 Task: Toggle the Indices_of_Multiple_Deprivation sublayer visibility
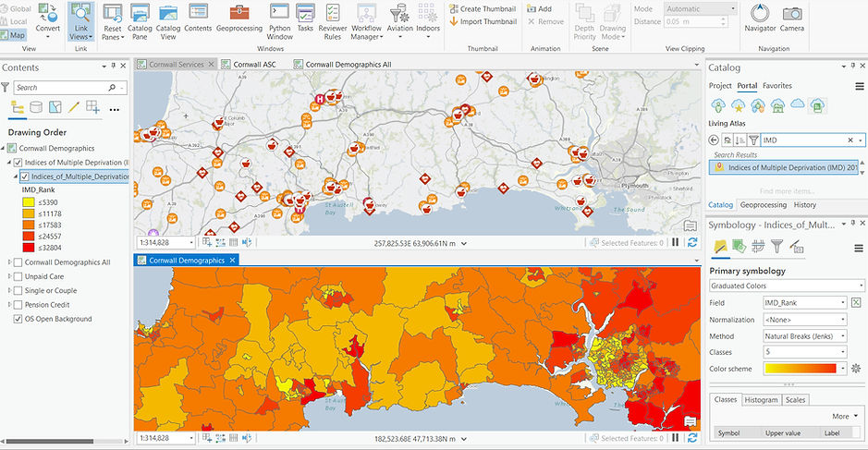tap(24, 176)
